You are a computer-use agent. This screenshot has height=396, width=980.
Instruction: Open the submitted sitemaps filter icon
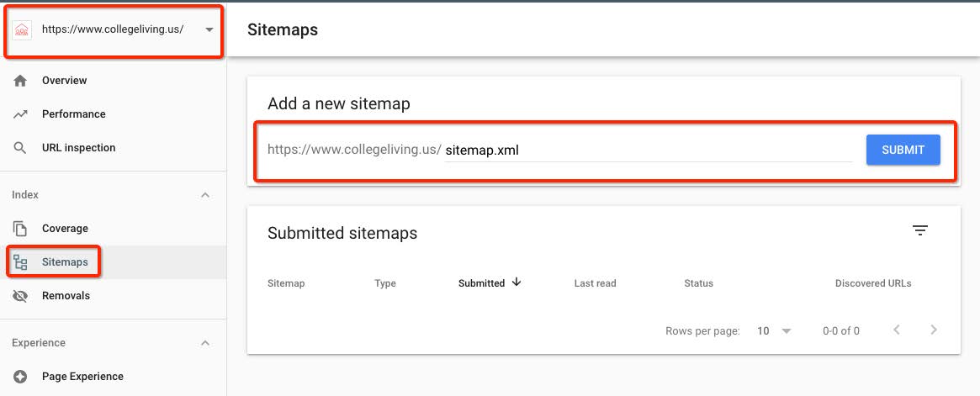(919, 230)
